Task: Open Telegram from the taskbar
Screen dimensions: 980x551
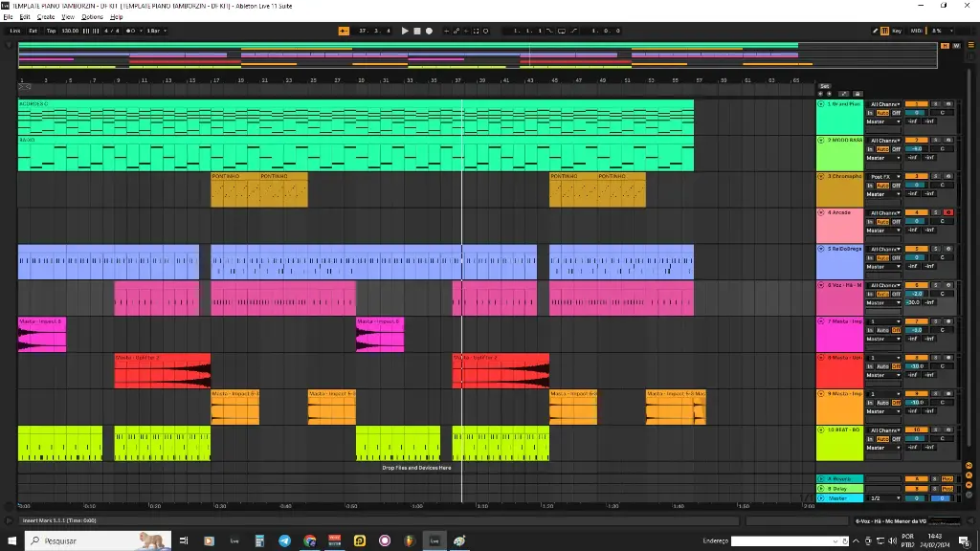Action: click(284, 540)
